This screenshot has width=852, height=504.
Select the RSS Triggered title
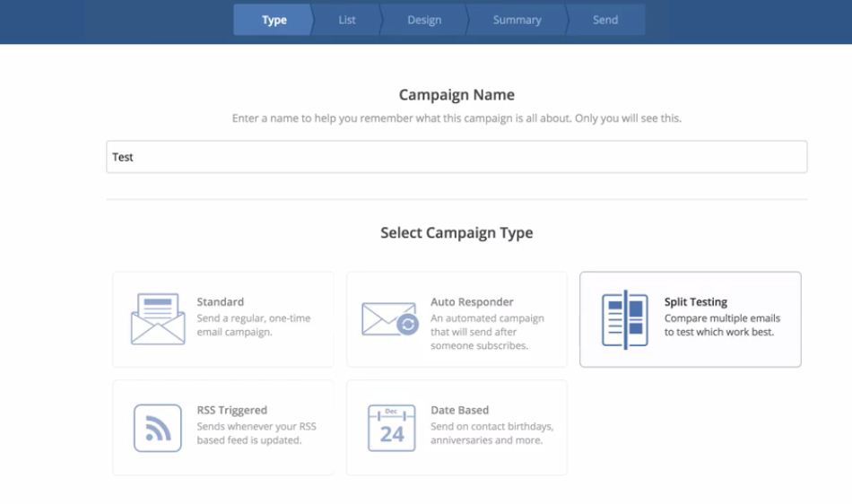(232, 410)
